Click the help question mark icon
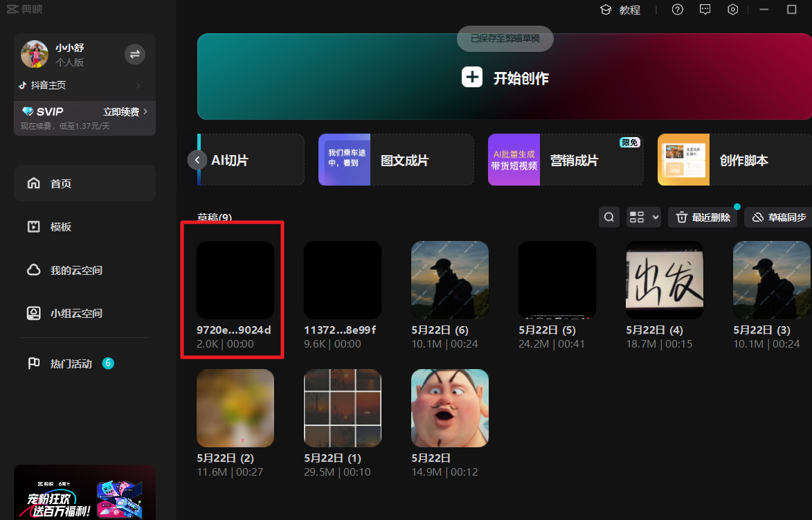The width and height of the screenshot is (812, 520). 678,10
